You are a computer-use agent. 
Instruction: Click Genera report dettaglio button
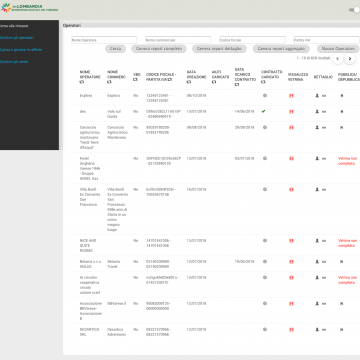point(219,49)
